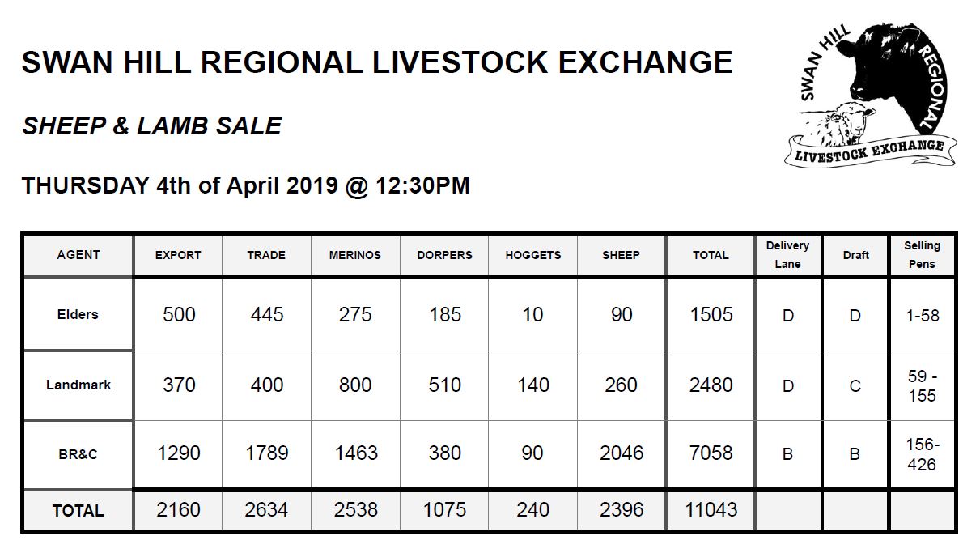Select Landmark merinos value 800
The height and width of the screenshot is (553, 980).
355,385
